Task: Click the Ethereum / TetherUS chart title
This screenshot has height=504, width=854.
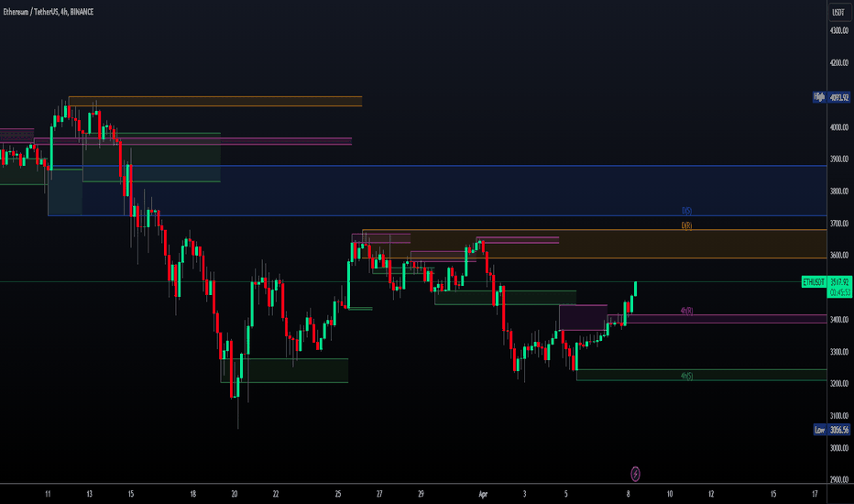Action: [49, 11]
